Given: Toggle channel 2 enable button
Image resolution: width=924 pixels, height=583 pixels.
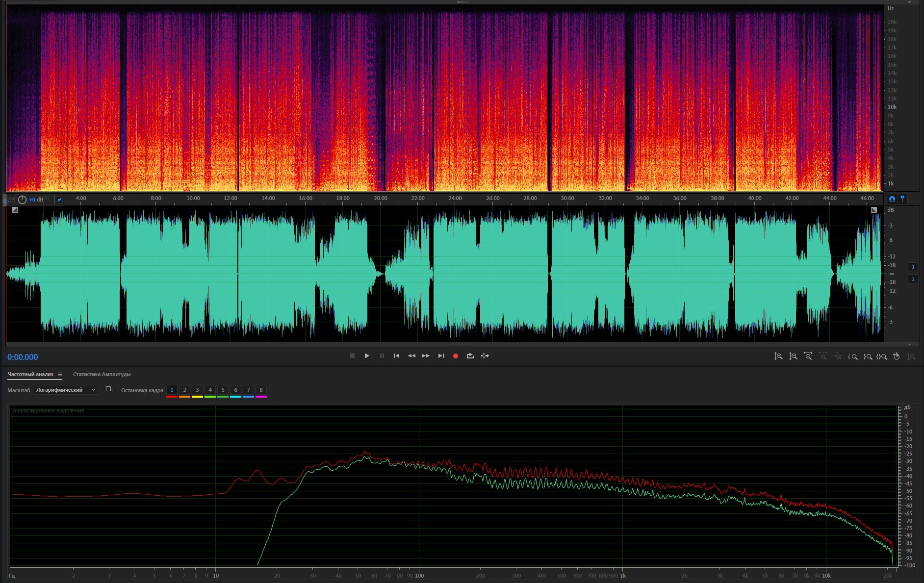Looking at the screenshot, I should [913, 279].
